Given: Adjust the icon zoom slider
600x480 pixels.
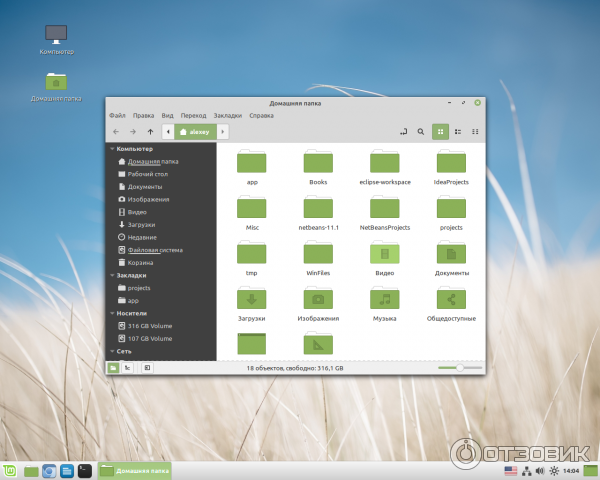Looking at the screenshot, I should point(460,368).
